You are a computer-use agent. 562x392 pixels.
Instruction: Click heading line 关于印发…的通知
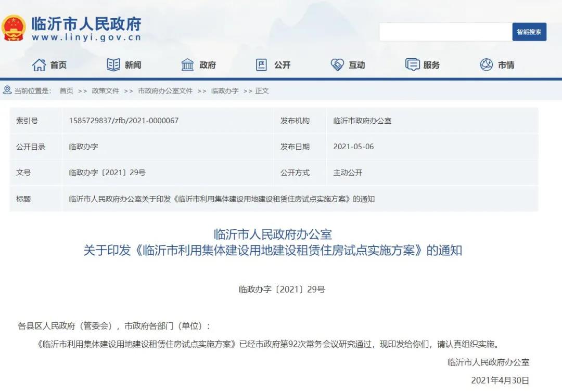click(x=273, y=250)
